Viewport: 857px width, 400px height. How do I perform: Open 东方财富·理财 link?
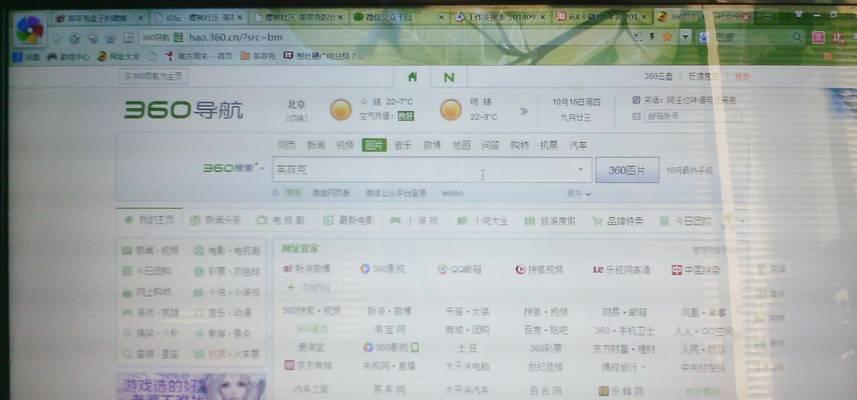pos(624,348)
